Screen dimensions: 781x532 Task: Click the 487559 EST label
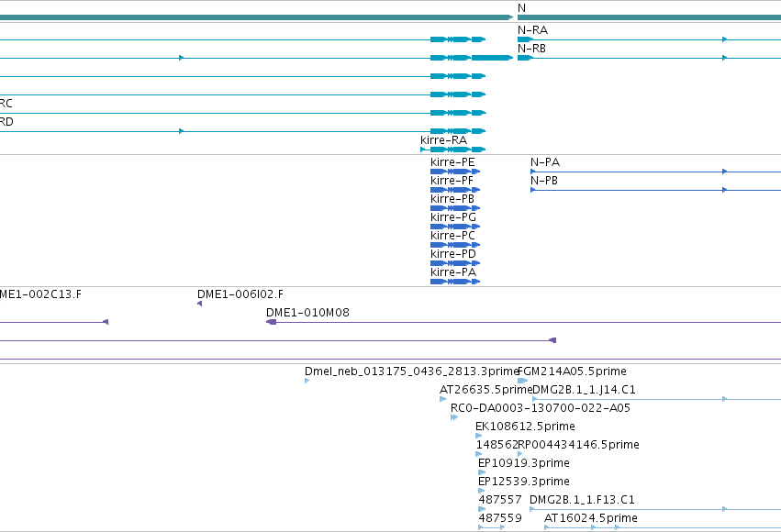pyautogui.click(x=500, y=518)
